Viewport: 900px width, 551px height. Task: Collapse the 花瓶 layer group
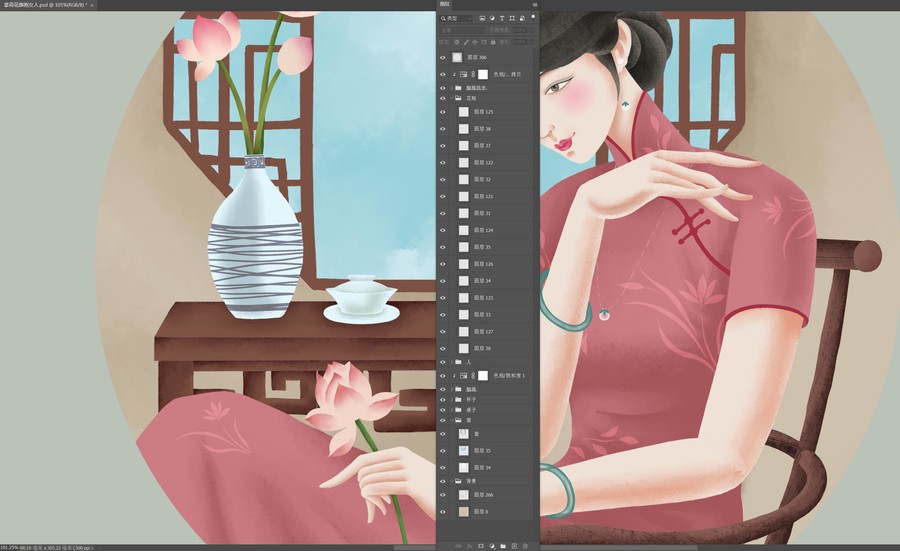[x=452, y=98]
